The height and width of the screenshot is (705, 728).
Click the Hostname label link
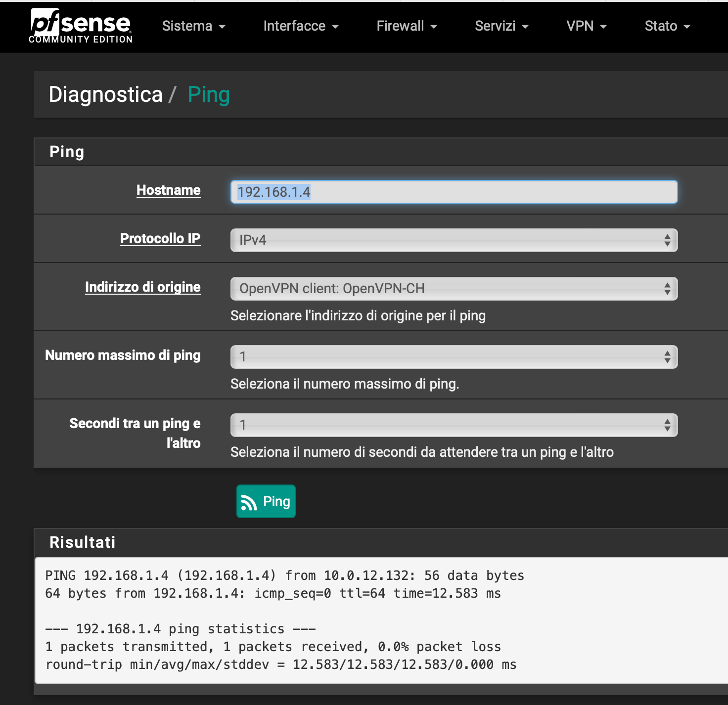[x=169, y=190]
